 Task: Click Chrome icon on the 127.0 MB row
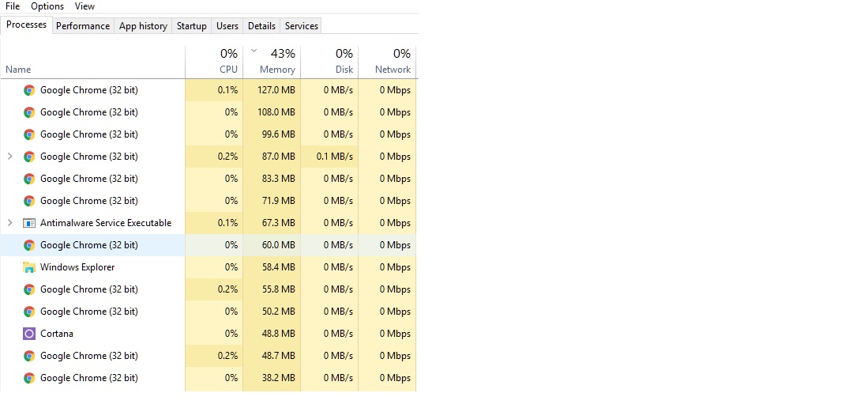pos(29,90)
